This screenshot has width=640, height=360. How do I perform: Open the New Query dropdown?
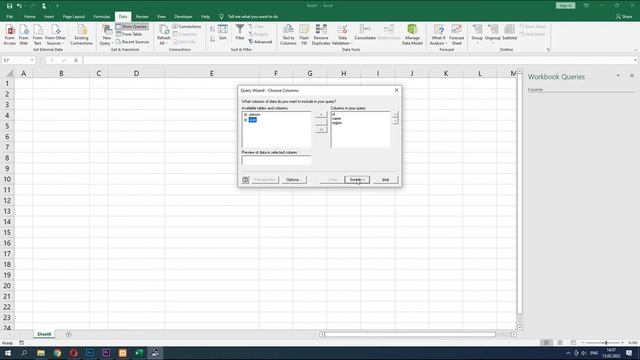pyautogui.click(x=107, y=34)
